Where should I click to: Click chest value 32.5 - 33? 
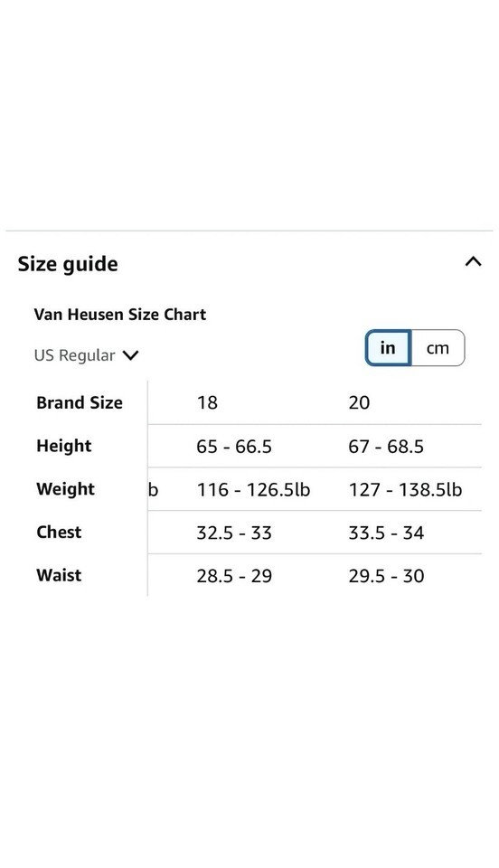[234, 533]
